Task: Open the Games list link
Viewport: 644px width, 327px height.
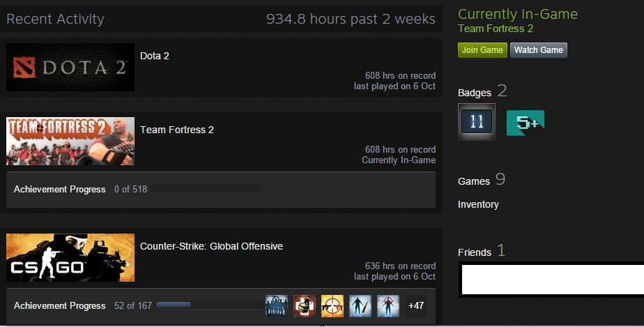Action: [474, 181]
